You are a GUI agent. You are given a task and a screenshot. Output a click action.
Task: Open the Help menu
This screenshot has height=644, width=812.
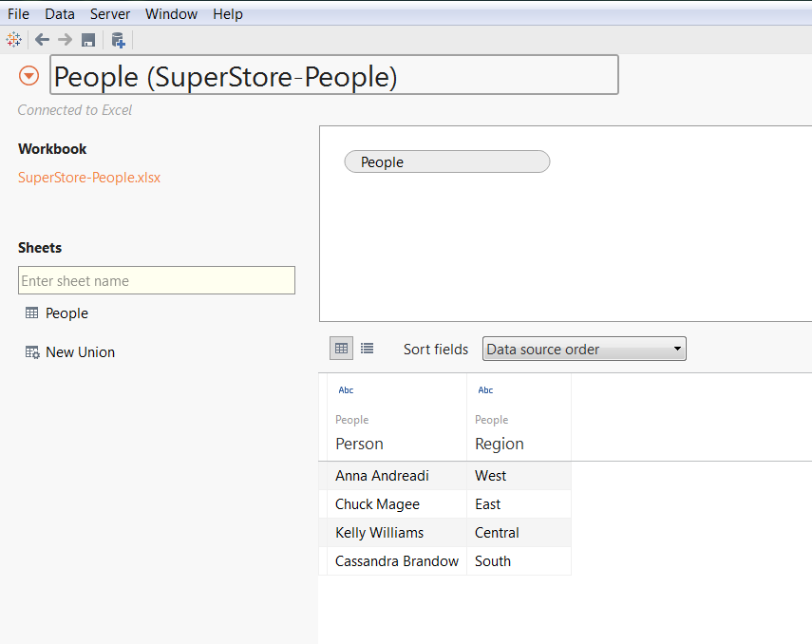coord(227,14)
